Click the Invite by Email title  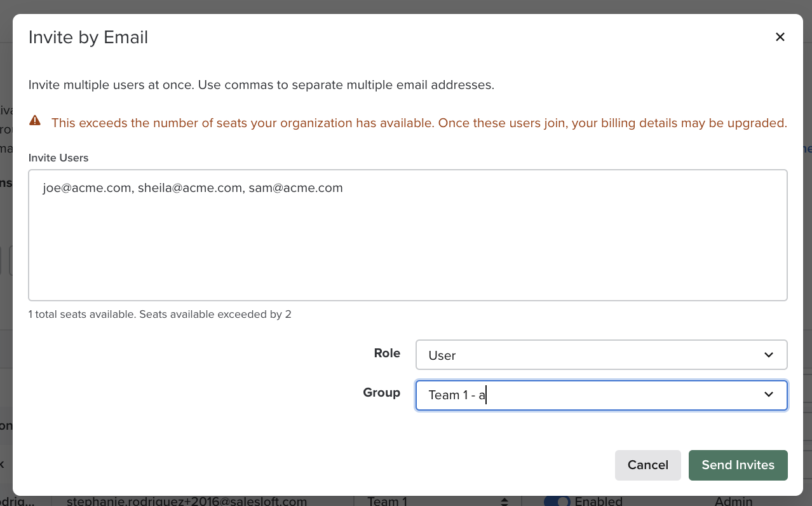coord(88,38)
